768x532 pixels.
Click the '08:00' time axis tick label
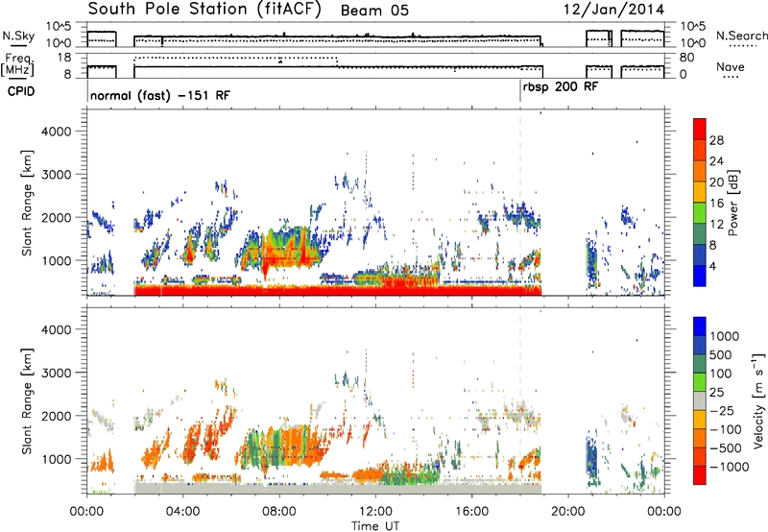click(279, 512)
